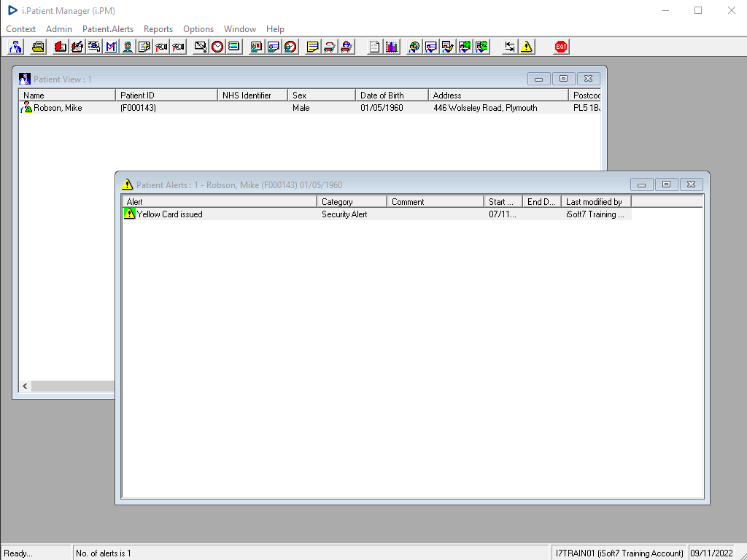Click the Patient View scroll left arrow
747x560 pixels.
pyautogui.click(x=26, y=386)
